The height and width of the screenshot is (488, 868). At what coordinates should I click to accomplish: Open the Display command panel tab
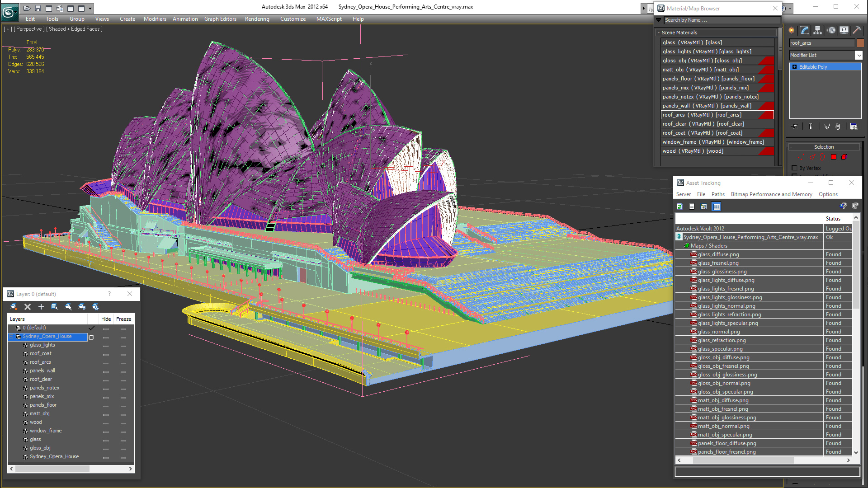click(844, 30)
